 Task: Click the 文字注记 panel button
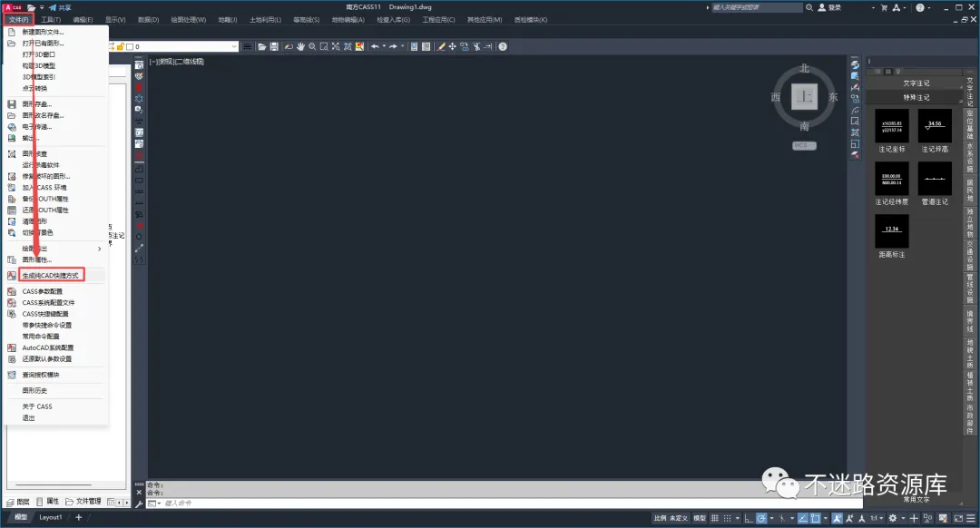point(916,83)
